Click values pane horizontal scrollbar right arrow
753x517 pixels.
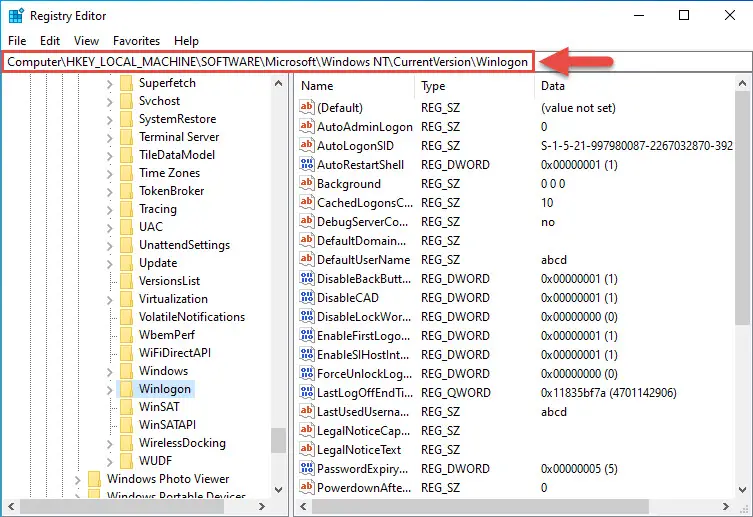726,506
